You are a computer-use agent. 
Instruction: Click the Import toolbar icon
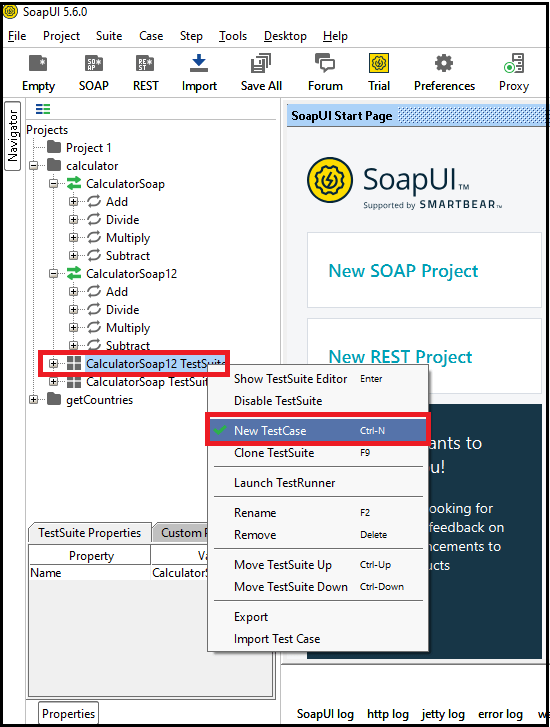tap(199, 64)
